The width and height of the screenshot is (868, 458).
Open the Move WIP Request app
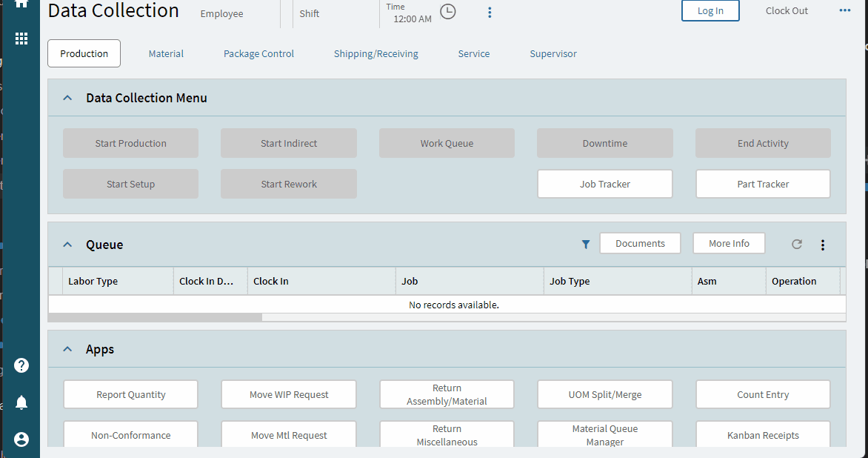tap(289, 394)
